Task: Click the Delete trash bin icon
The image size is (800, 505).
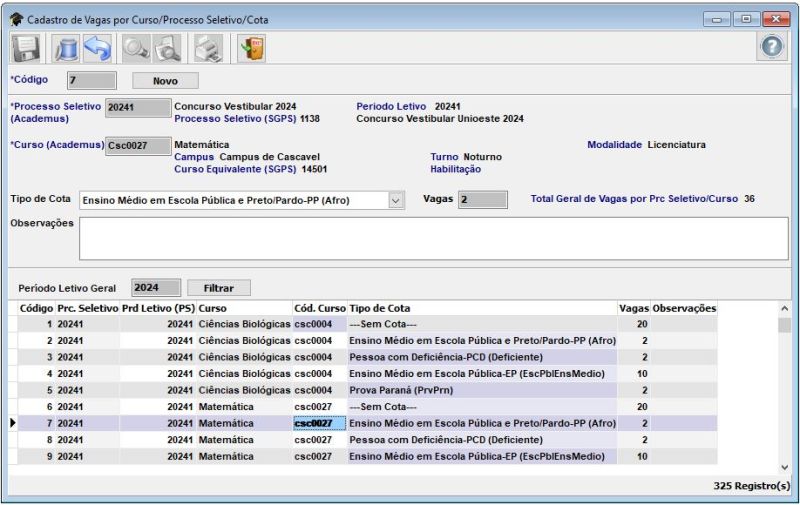Action: [x=65, y=48]
